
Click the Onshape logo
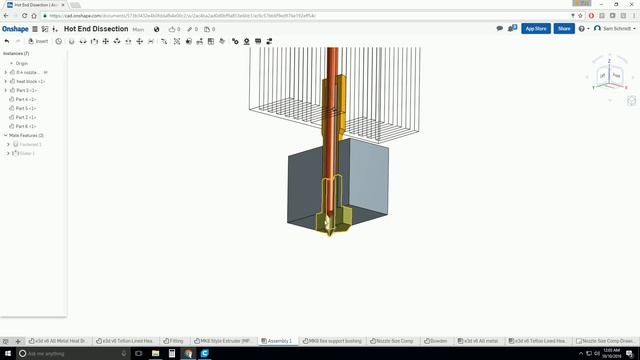[x=15, y=29]
